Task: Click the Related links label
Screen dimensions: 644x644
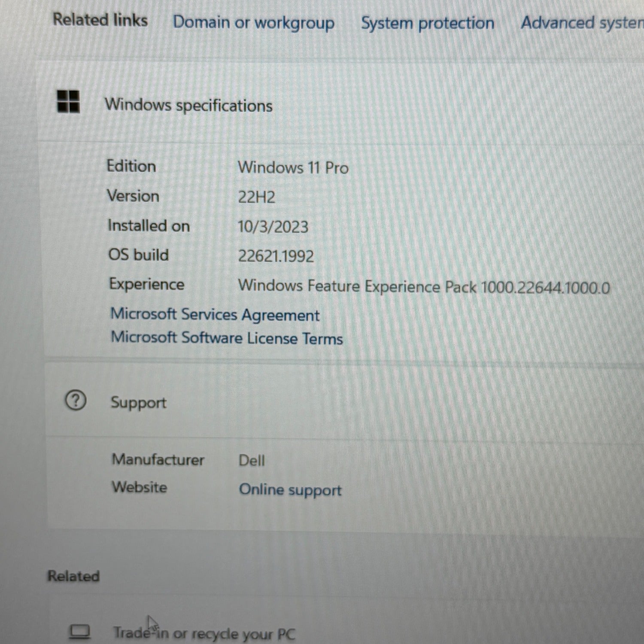Action: click(100, 20)
